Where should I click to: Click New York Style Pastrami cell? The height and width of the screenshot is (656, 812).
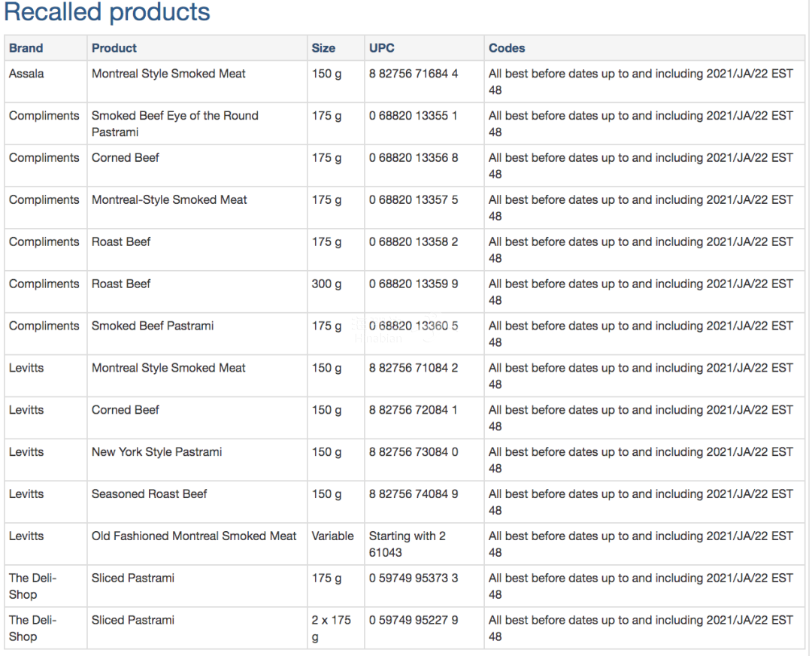(156, 452)
